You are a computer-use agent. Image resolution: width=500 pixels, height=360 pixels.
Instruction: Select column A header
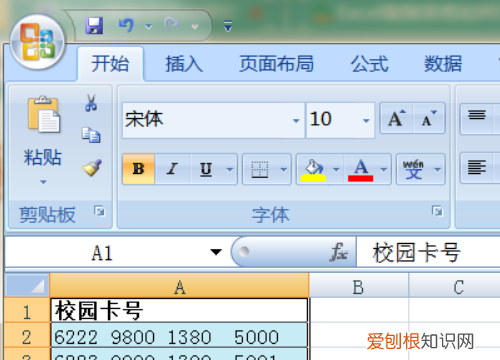[x=179, y=286]
